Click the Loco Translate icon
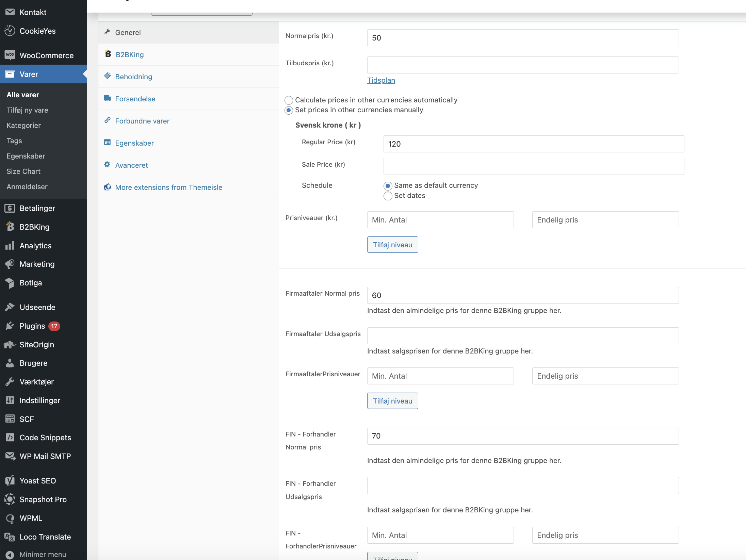 10,537
